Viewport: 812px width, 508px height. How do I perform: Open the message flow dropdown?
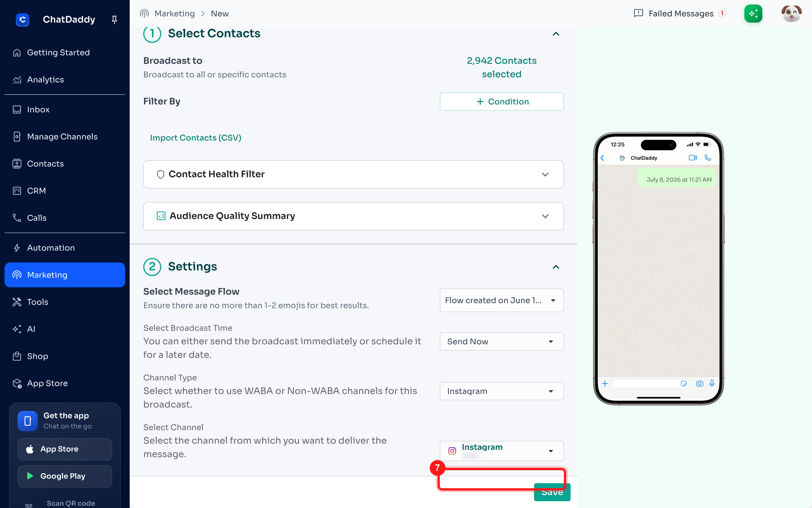click(502, 300)
